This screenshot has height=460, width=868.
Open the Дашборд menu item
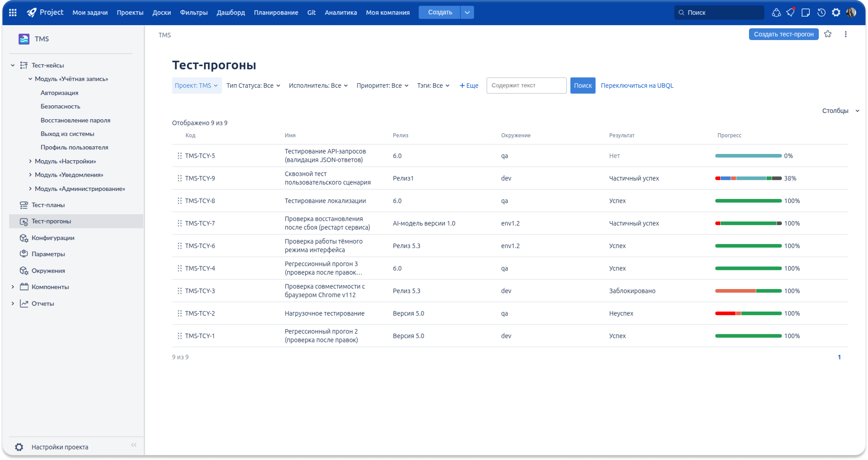click(x=231, y=12)
